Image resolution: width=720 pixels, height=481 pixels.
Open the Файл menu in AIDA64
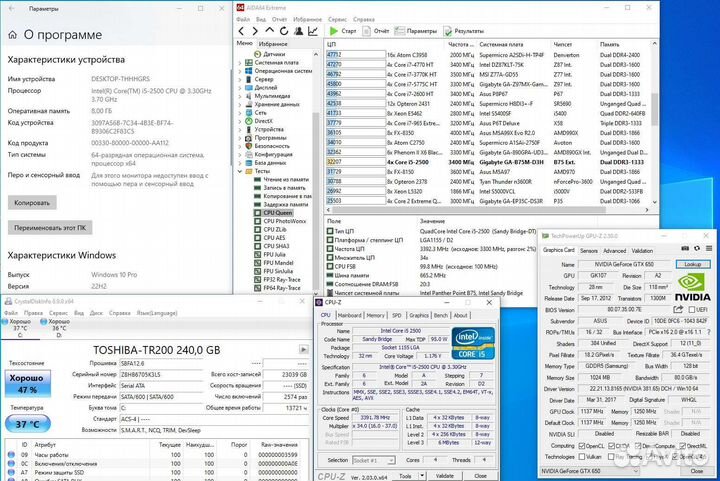[x=243, y=19]
